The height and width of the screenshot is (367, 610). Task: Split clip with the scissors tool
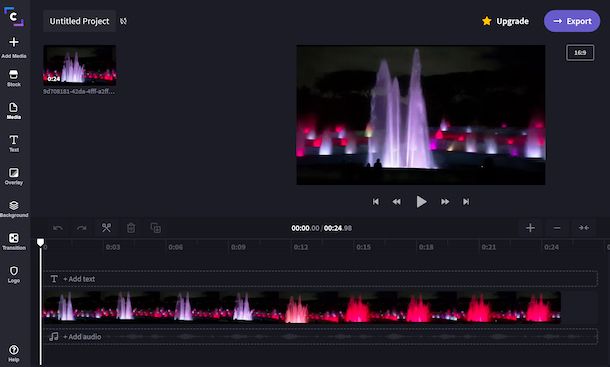(x=106, y=228)
